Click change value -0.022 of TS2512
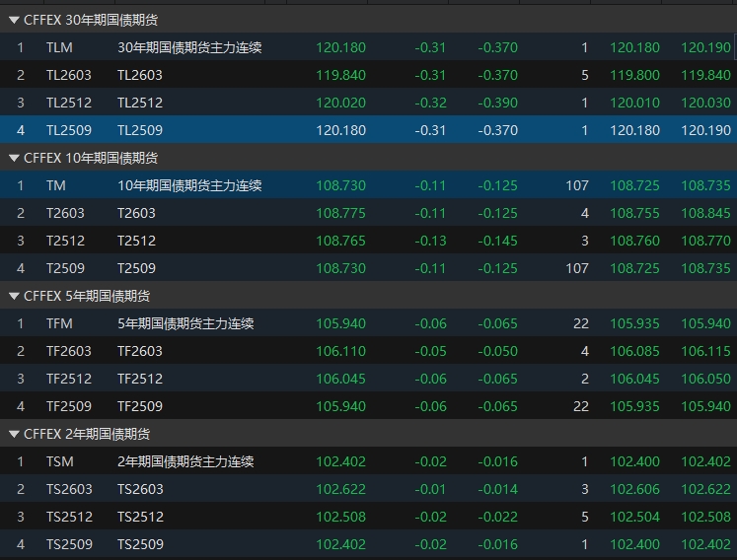 [498, 518]
